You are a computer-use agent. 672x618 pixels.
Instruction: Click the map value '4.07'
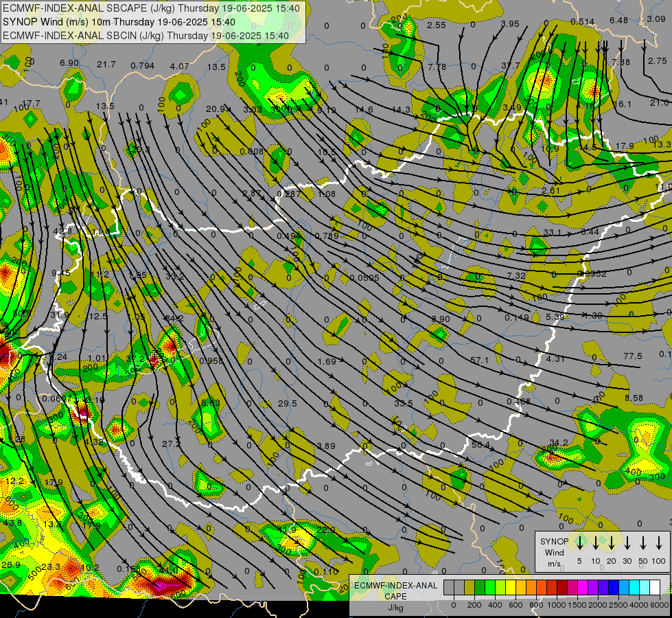tap(179, 67)
